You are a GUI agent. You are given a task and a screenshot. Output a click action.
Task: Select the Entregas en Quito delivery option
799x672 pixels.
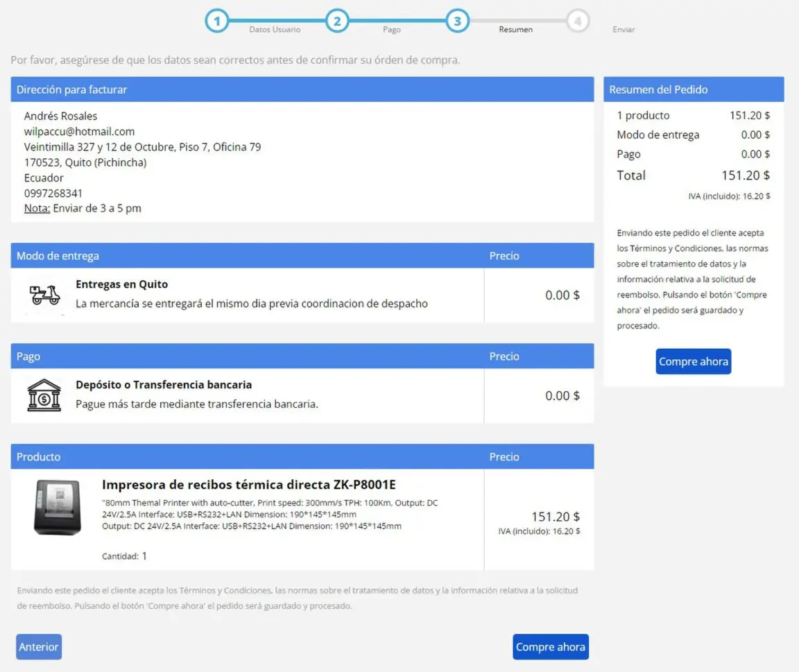click(x=121, y=284)
